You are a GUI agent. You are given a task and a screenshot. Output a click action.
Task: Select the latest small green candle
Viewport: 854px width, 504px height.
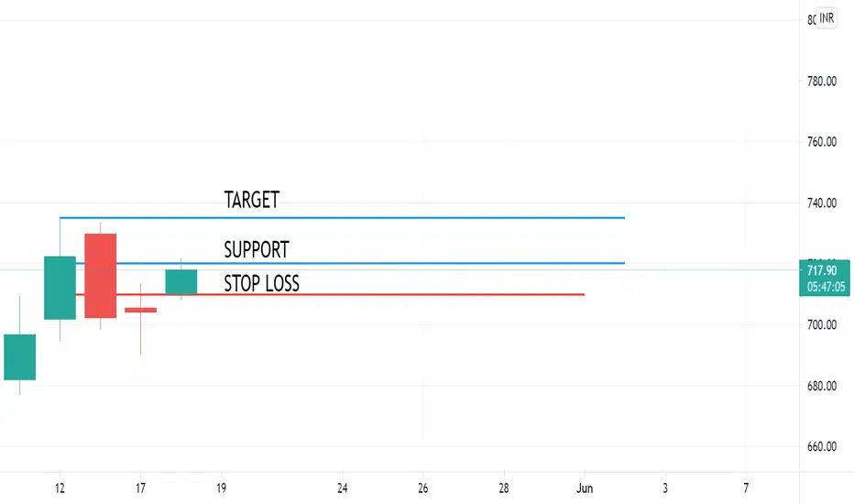(x=181, y=281)
